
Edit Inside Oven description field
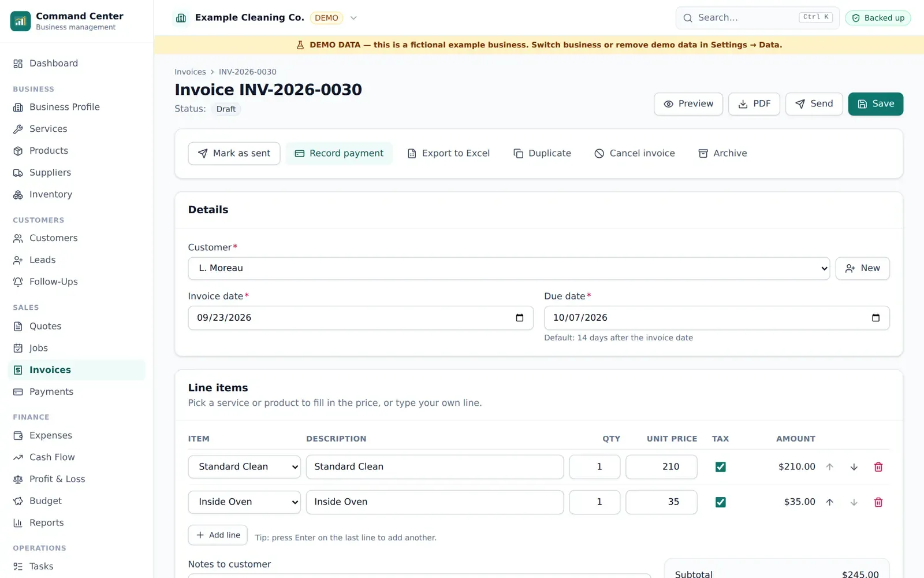(435, 502)
